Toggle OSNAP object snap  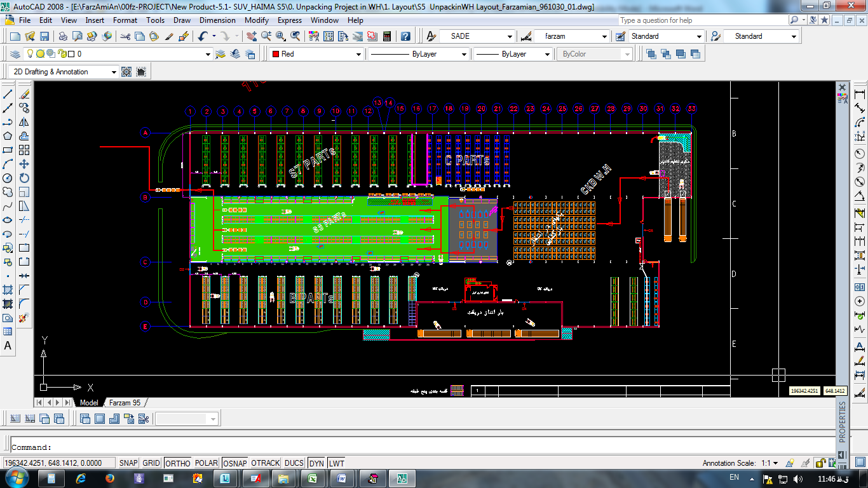coord(234,463)
